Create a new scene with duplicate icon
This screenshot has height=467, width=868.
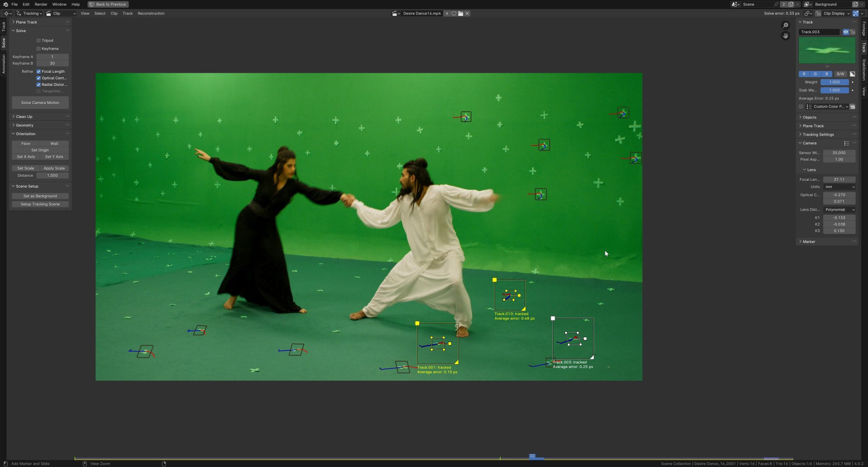click(791, 5)
